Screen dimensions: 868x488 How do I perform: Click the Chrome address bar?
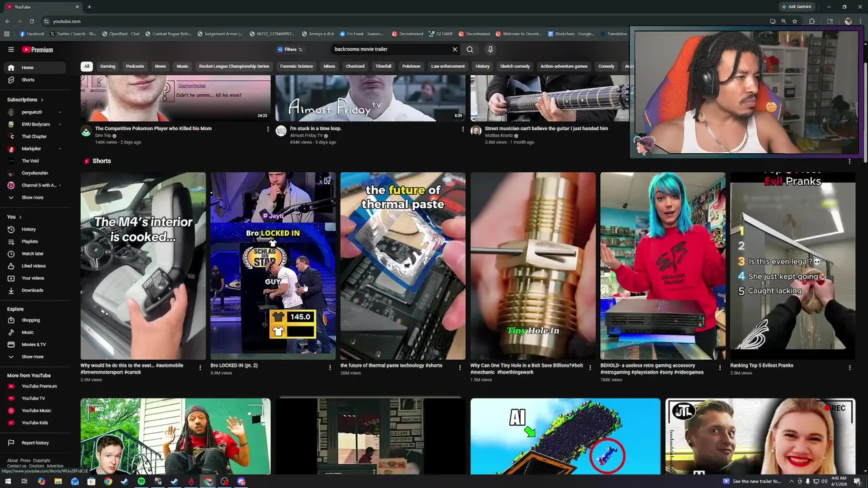click(407, 21)
